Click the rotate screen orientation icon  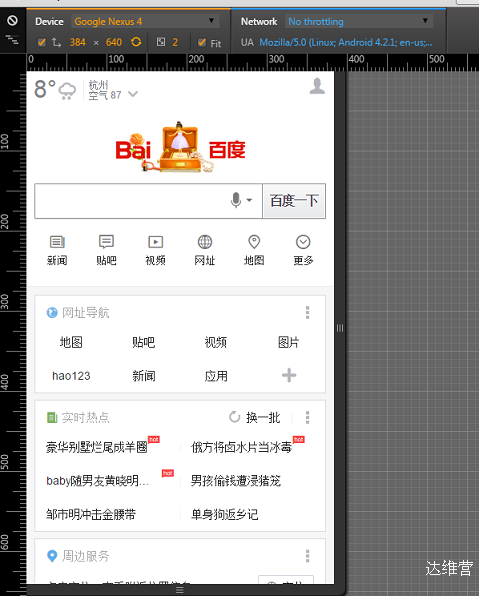136,42
